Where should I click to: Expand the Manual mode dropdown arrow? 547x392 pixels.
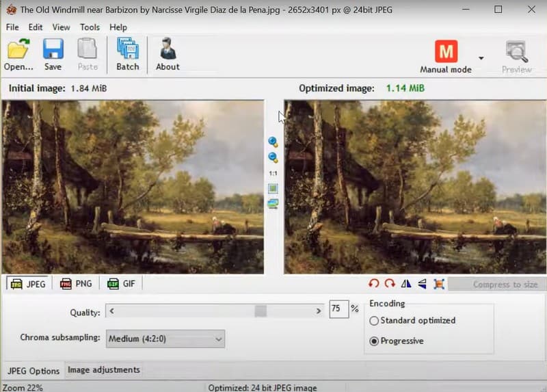point(481,58)
